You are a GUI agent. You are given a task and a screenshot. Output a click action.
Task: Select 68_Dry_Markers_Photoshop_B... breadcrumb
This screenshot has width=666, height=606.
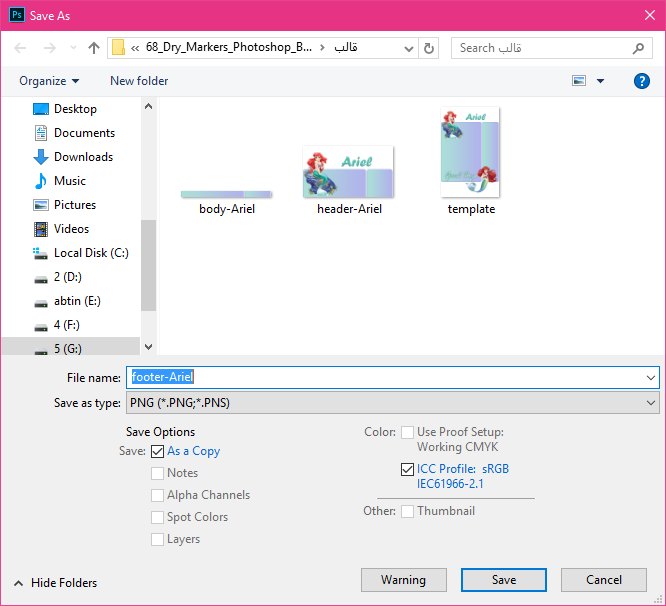[x=229, y=47]
